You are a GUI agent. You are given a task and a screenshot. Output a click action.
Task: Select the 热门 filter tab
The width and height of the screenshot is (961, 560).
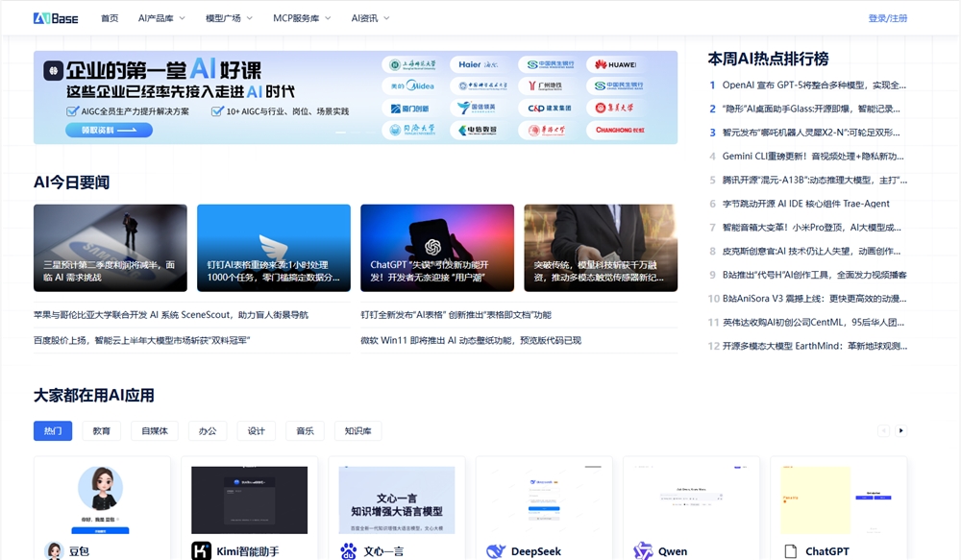point(53,430)
